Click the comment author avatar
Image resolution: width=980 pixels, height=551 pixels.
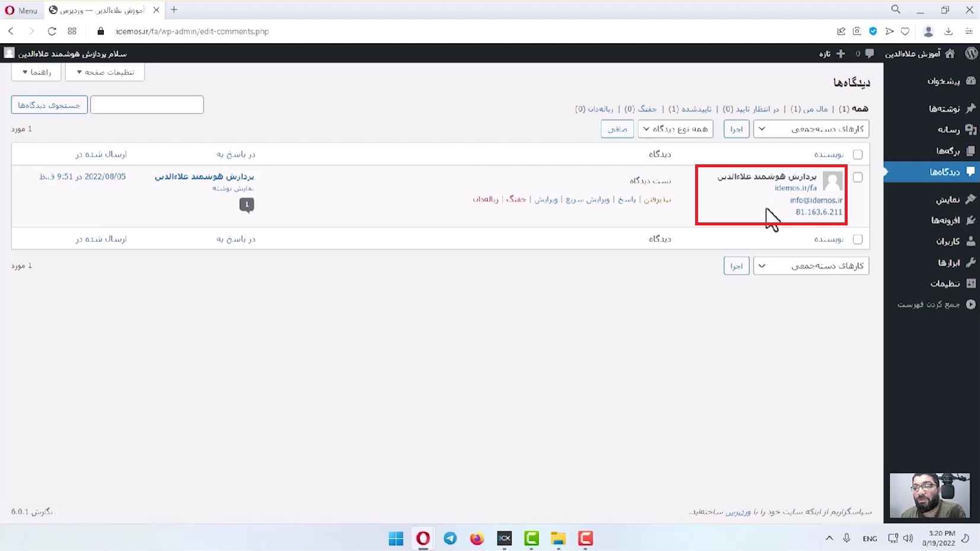coord(832,181)
